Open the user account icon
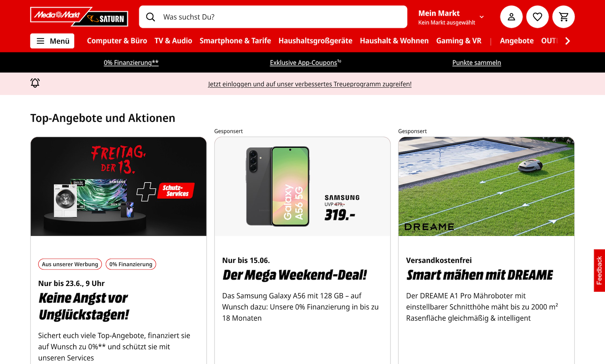This screenshot has width=605, height=364. pyautogui.click(x=511, y=17)
